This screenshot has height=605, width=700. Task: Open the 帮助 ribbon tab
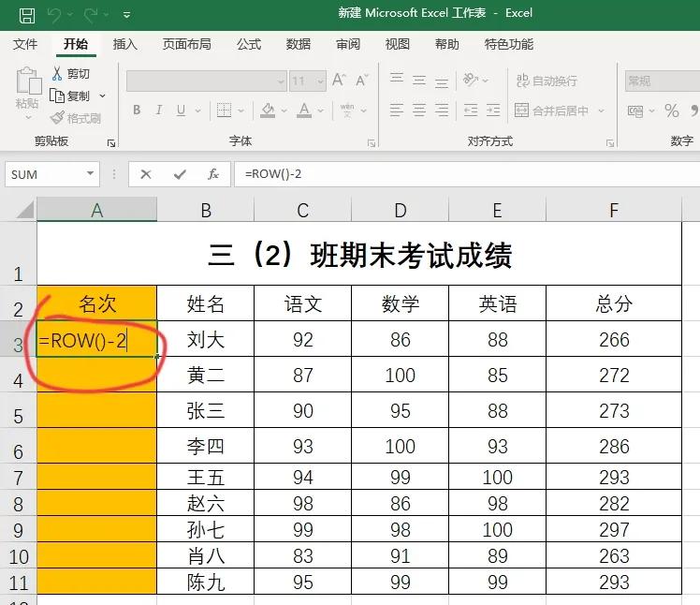tap(447, 44)
